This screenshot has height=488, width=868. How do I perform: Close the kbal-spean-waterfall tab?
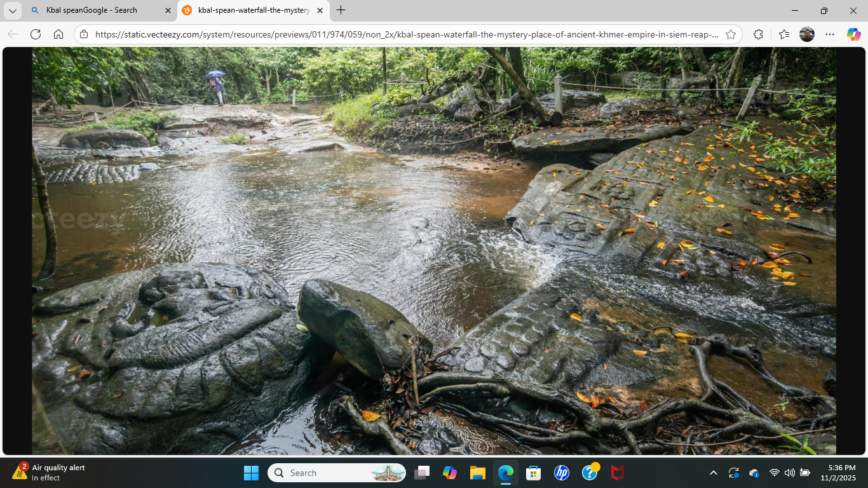click(x=320, y=10)
